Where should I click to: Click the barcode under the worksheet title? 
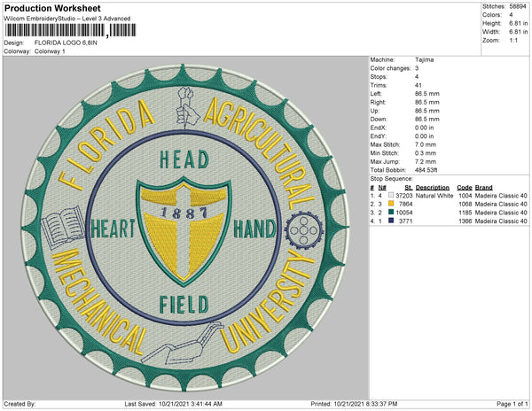(x=70, y=30)
